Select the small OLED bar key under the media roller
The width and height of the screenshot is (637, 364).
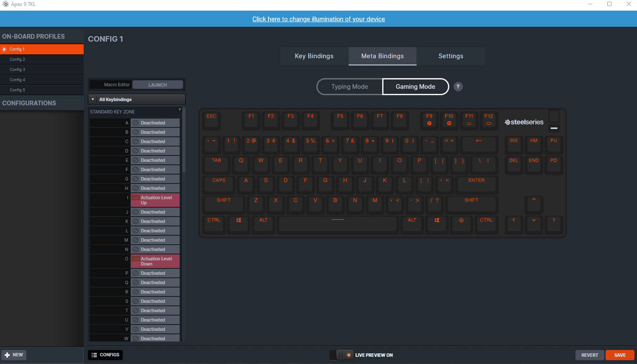(554, 128)
